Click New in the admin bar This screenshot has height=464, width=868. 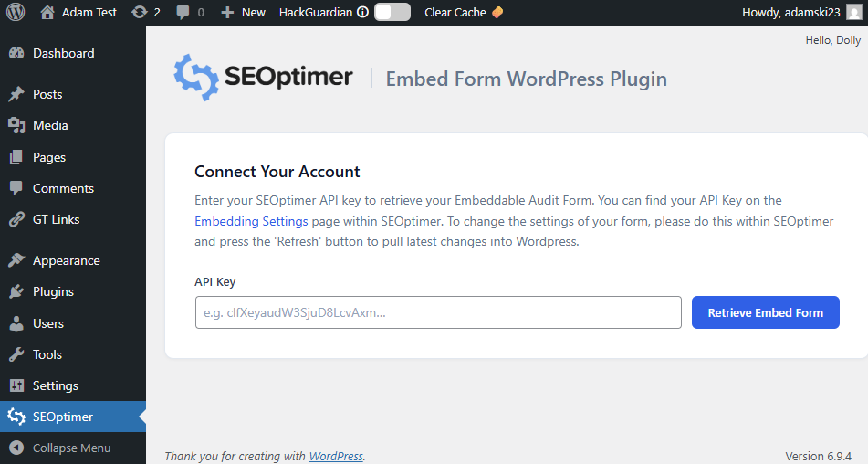pos(254,12)
